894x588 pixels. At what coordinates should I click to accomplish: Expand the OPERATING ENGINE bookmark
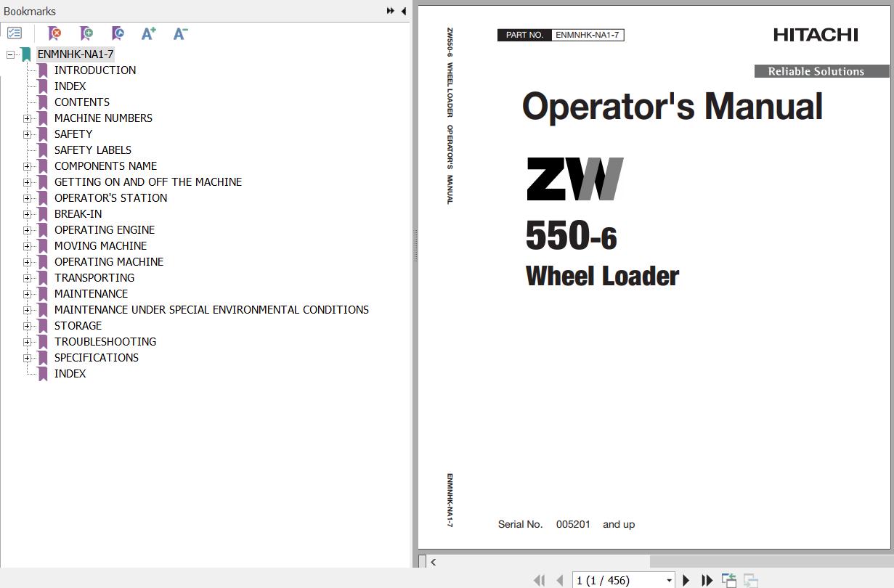[27, 230]
